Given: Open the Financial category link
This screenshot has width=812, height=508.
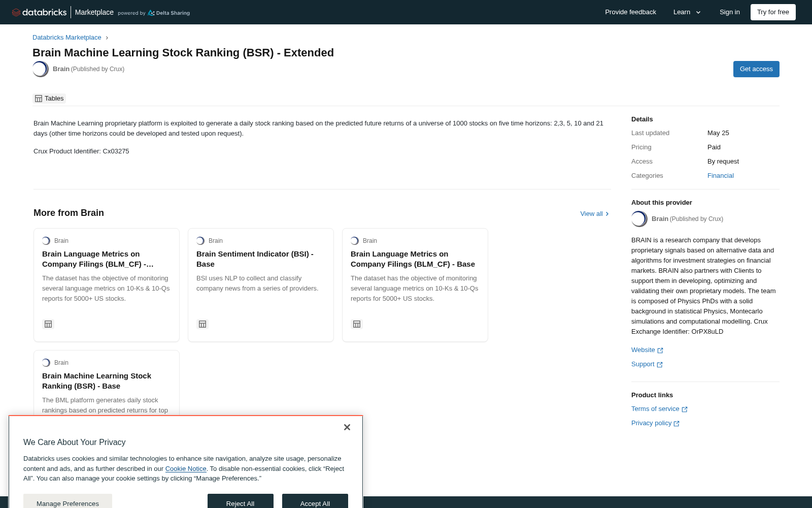Looking at the screenshot, I should pyautogui.click(x=721, y=176).
